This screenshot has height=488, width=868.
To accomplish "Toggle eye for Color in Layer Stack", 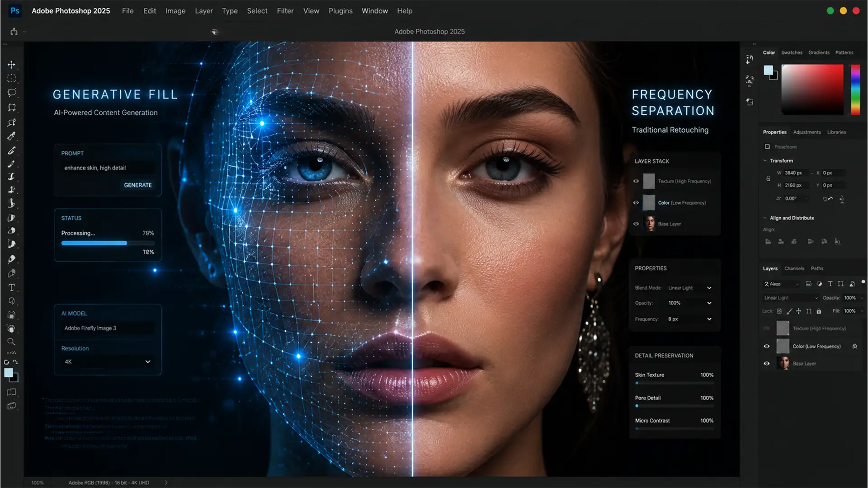I will point(636,202).
